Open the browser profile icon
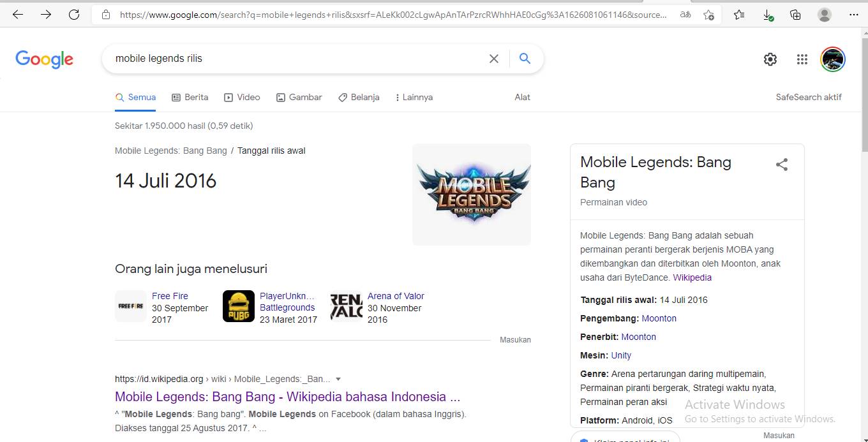This screenshot has width=868, height=442. (x=825, y=14)
